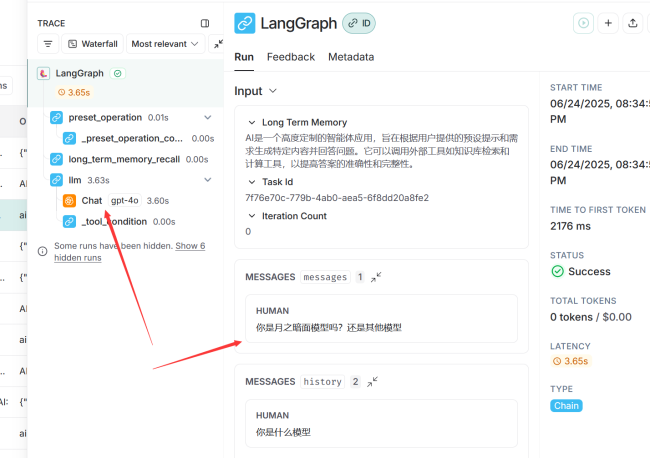Select the LangGraph root run
This screenshot has height=458, width=650.
[x=126, y=83]
